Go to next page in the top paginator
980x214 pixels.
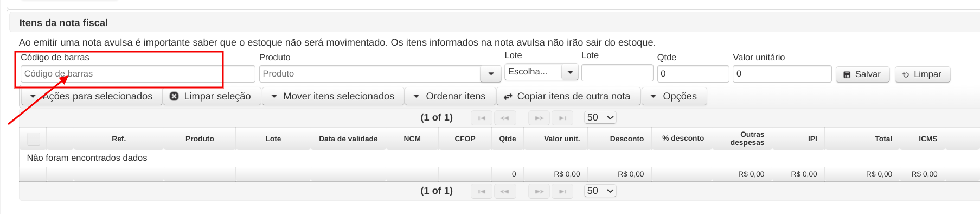[539, 118]
